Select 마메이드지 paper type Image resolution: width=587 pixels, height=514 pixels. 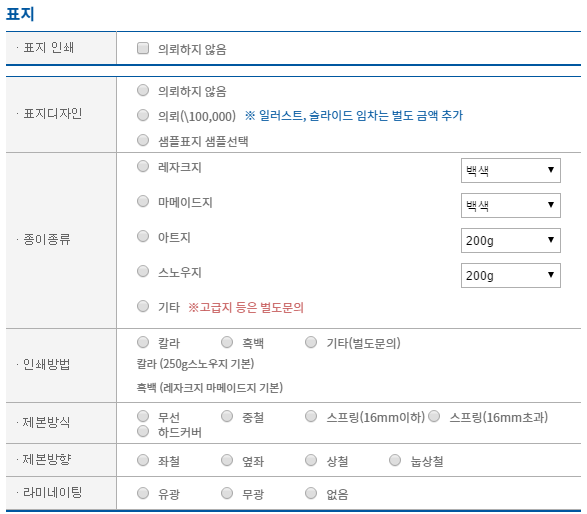[x=143, y=201]
